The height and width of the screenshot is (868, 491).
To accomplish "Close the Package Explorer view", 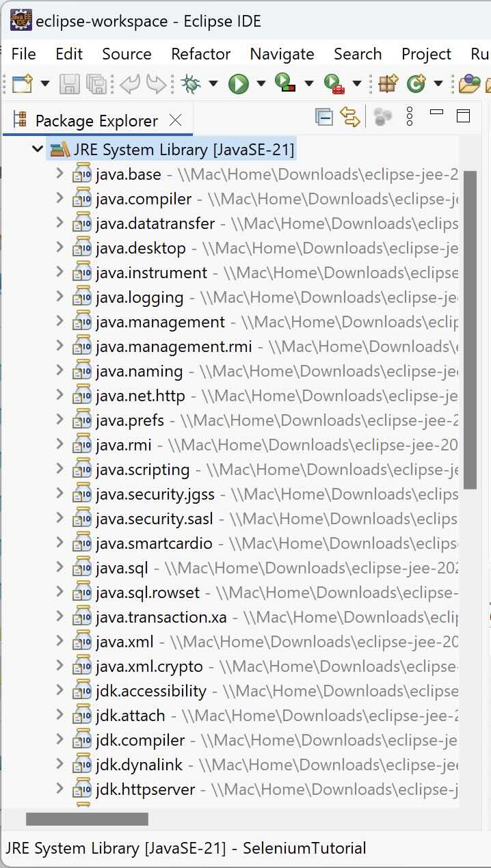I will point(175,121).
